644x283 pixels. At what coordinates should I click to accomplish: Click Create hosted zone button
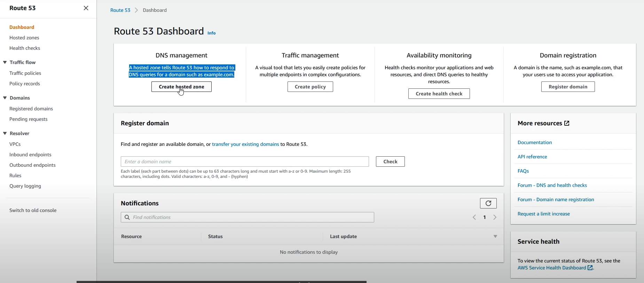[x=181, y=87]
